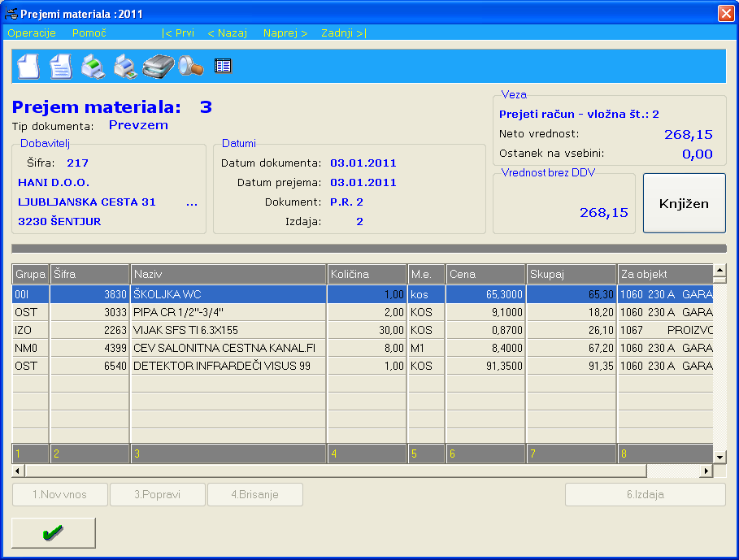Navigate to next record with Naprej
This screenshot has width=739, height=560.
coord(285,33)
